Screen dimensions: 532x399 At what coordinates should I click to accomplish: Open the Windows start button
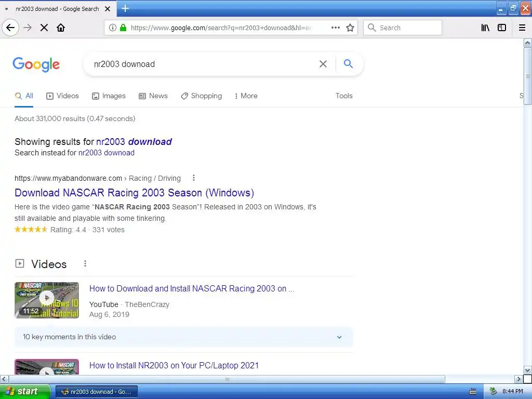pos(25,392)
